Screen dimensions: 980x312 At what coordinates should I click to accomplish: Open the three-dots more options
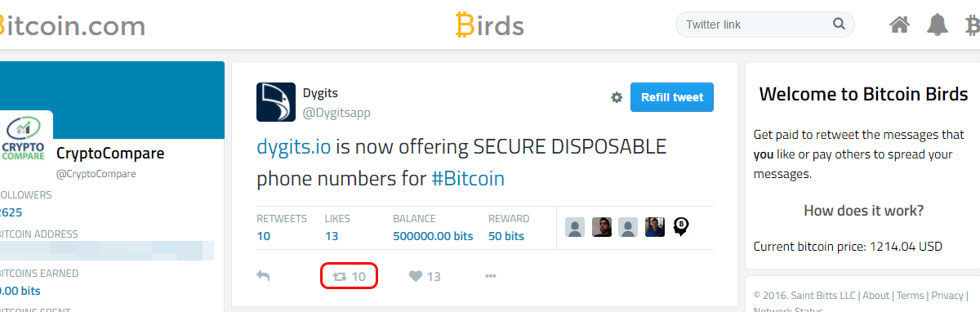point(490,276)
